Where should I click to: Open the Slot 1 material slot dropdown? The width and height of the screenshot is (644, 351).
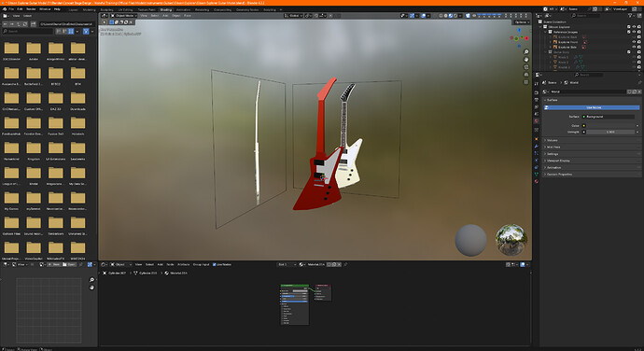[x=287, y=265]
